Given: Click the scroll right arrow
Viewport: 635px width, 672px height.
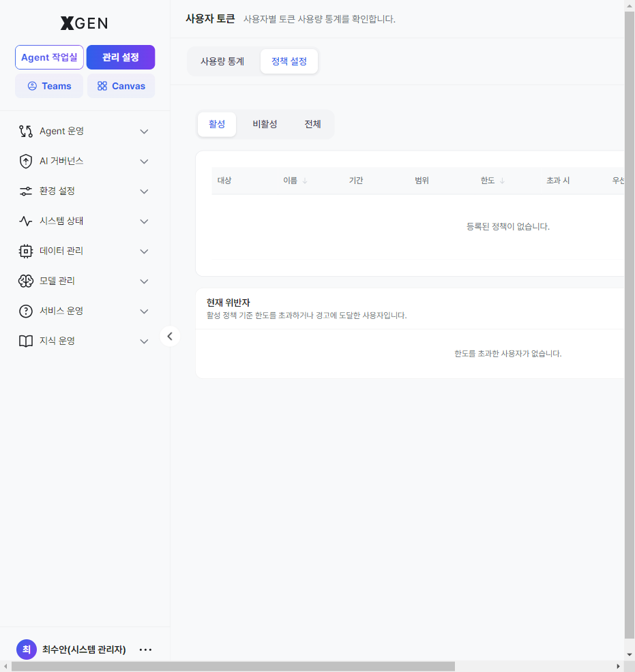Looking at the screenshot, I should click(x=618, y=667).
